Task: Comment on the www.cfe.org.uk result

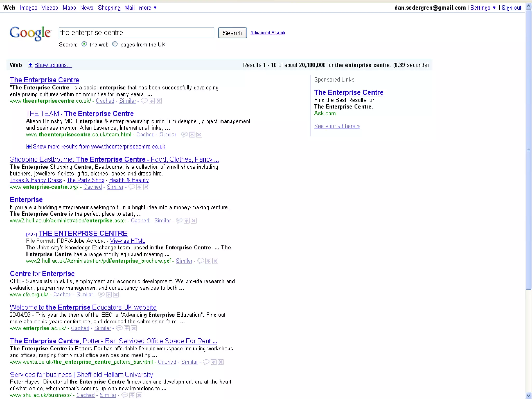Action: [x=102, y=295]
